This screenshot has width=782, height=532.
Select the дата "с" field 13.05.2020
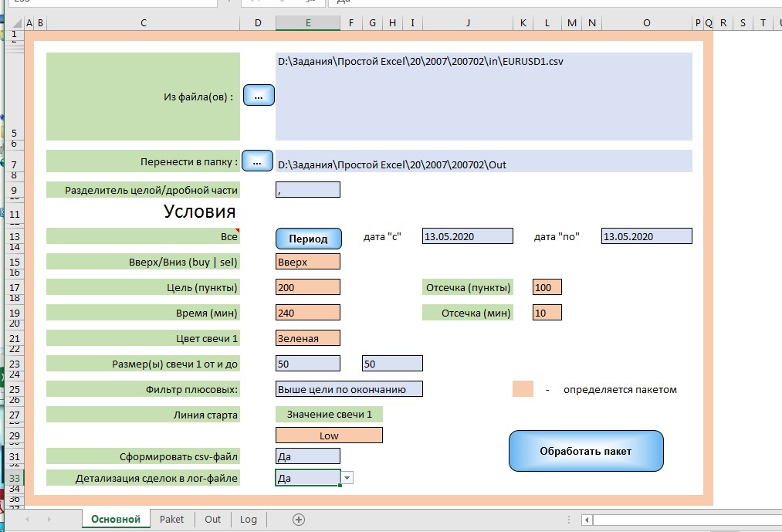[467, 236]
